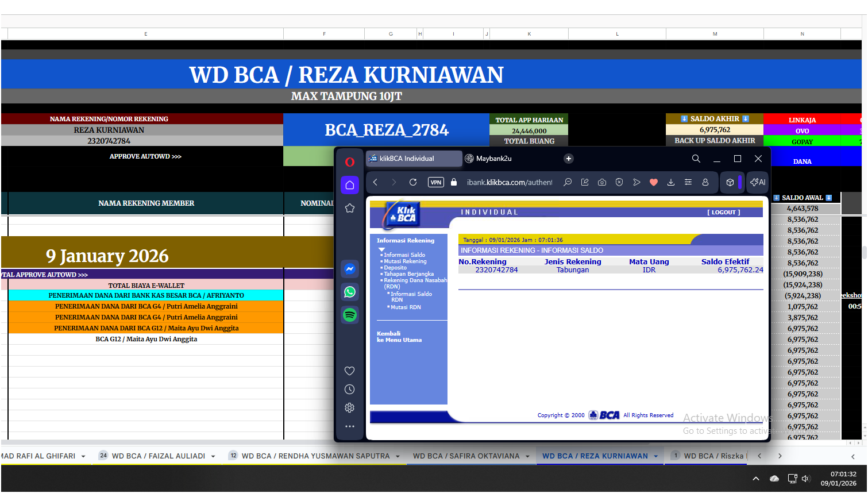The height and width of the screenshot is (493, 868).
Task: Select spreadsheet column E header
Action: (x=146, y=34)
